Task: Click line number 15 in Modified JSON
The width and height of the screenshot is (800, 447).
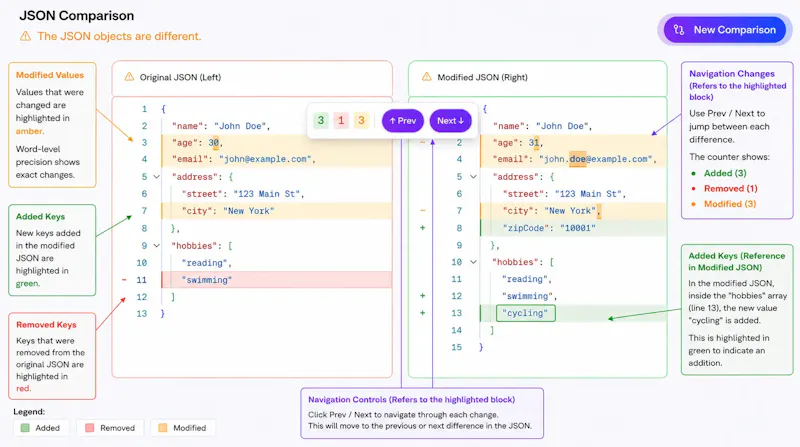Action: tap(456, 347)
